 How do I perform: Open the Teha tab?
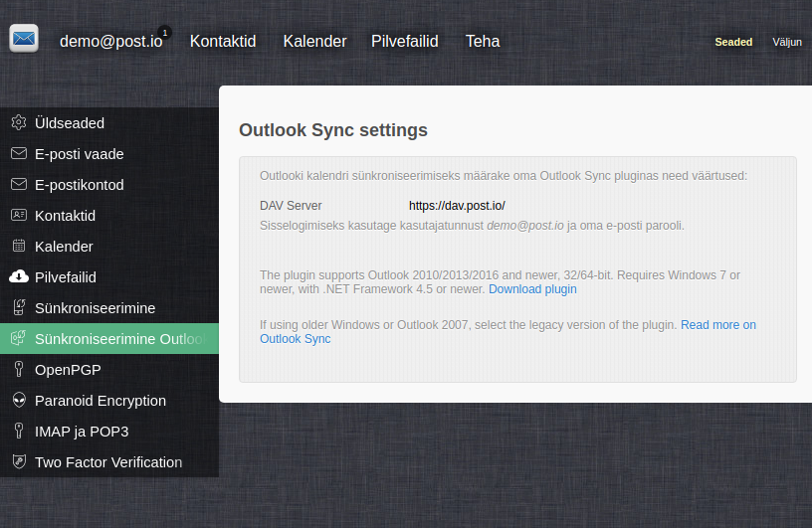[483, 42]
